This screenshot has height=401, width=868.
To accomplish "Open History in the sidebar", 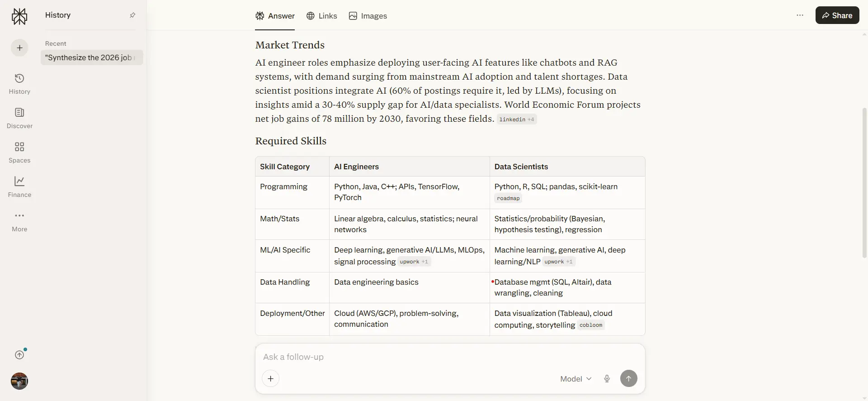I will (19, 84).
